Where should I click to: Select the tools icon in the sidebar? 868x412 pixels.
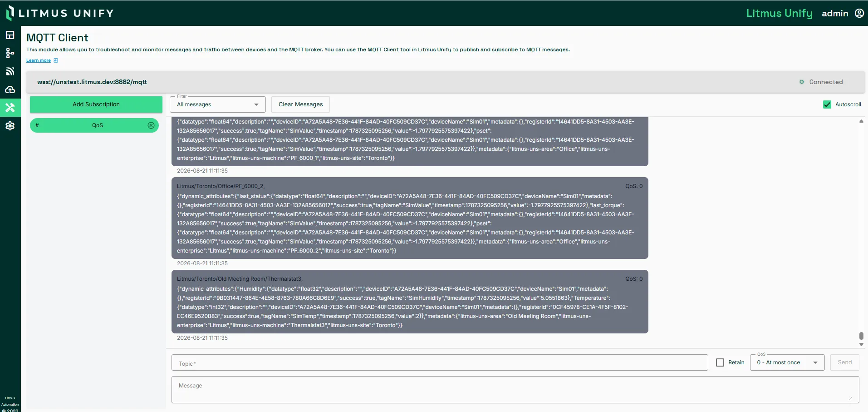click(x=10, y=108)
